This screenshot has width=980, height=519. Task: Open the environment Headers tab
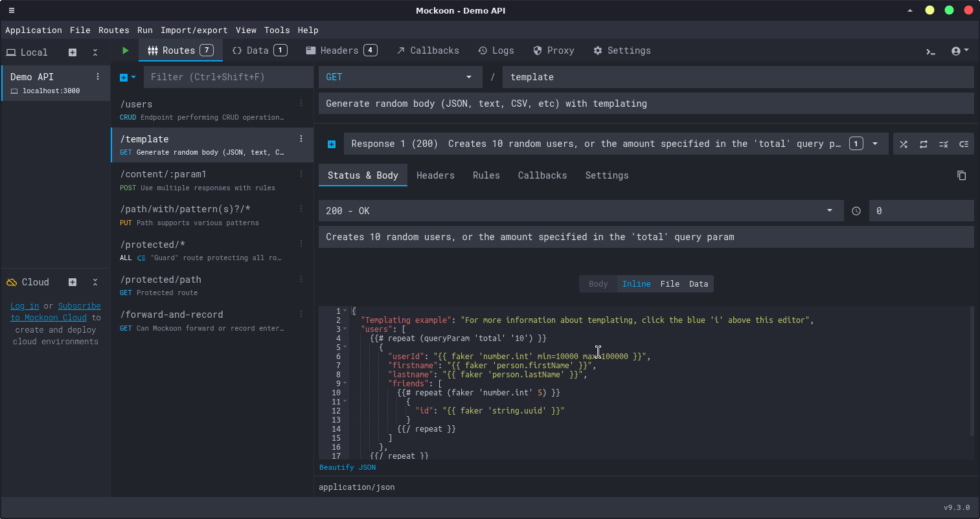click(x=341, y=50)
